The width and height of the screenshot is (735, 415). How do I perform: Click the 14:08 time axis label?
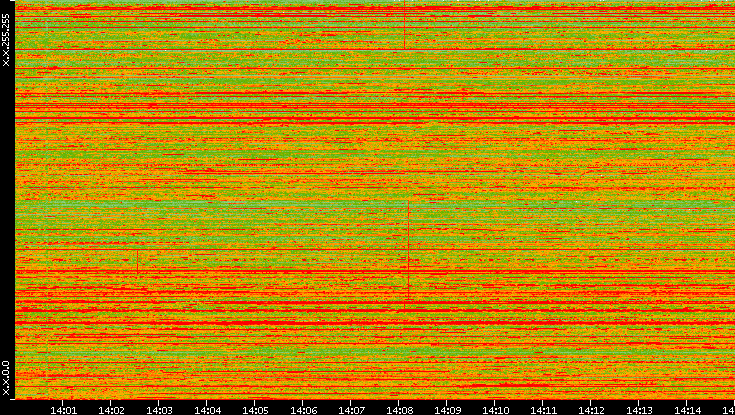[x=399, y=410]
